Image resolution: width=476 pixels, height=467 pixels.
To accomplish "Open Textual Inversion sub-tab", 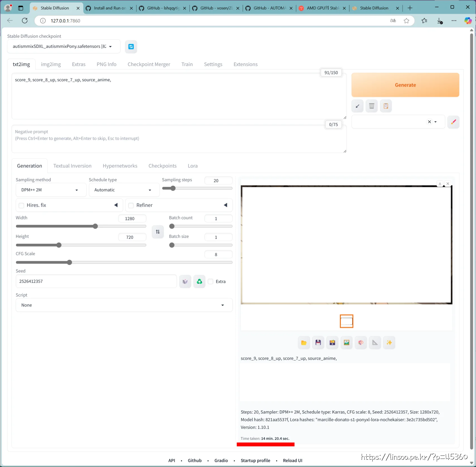I will coord(72,166).
